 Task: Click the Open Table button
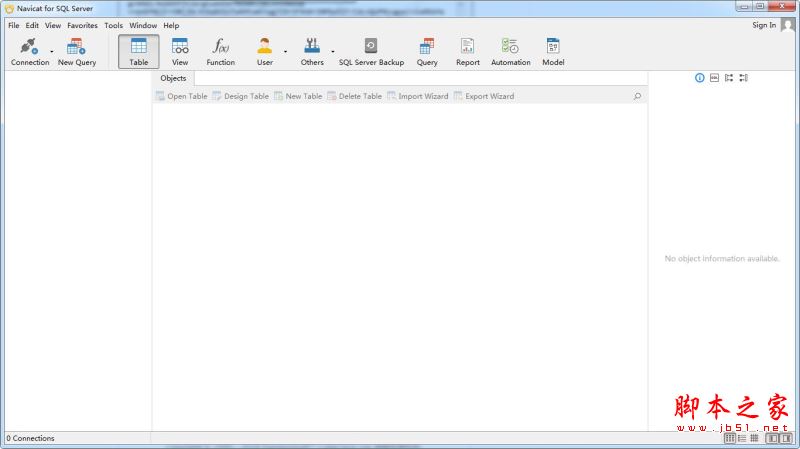click(182, 96)
